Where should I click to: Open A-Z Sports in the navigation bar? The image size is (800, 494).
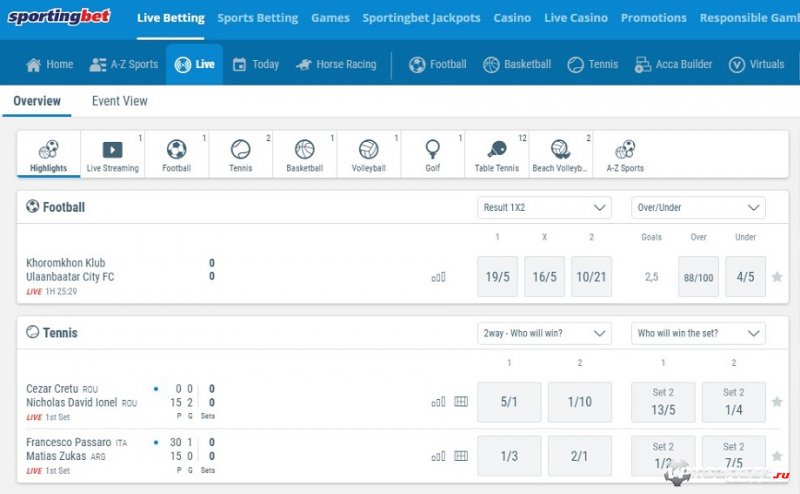[x=124, y=64]
